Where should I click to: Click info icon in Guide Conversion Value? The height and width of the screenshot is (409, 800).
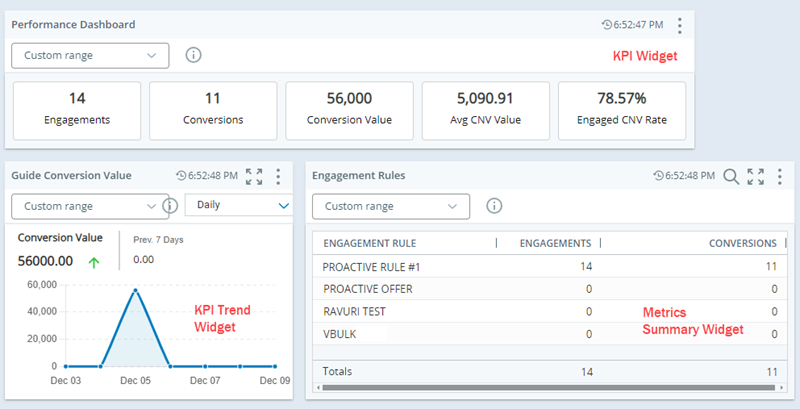click(170, 206)
